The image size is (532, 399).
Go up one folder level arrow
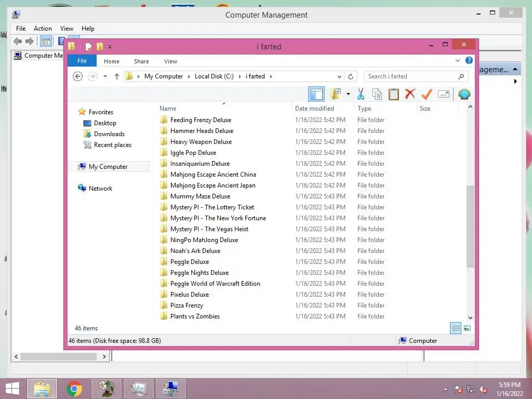pos(117,76)
